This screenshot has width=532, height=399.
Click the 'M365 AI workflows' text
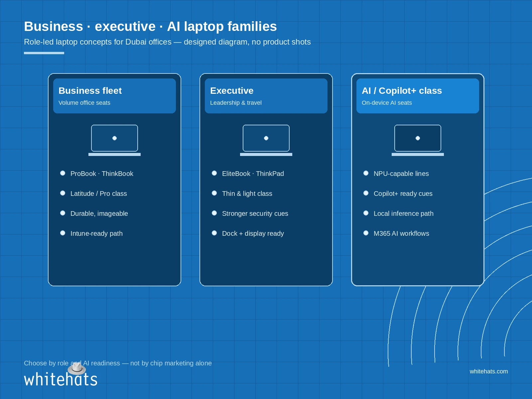(x=401, y=233)
